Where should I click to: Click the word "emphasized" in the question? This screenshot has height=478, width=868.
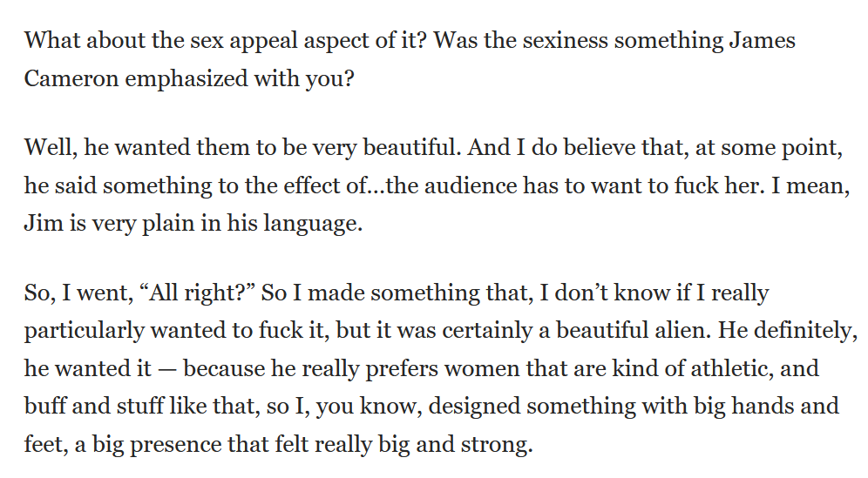tap(186, 78)
